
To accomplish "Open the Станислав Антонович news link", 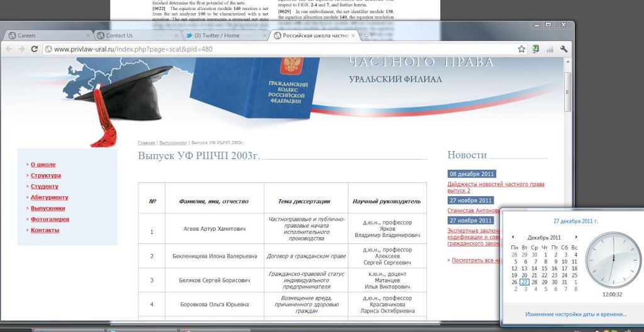I will 474,211.
